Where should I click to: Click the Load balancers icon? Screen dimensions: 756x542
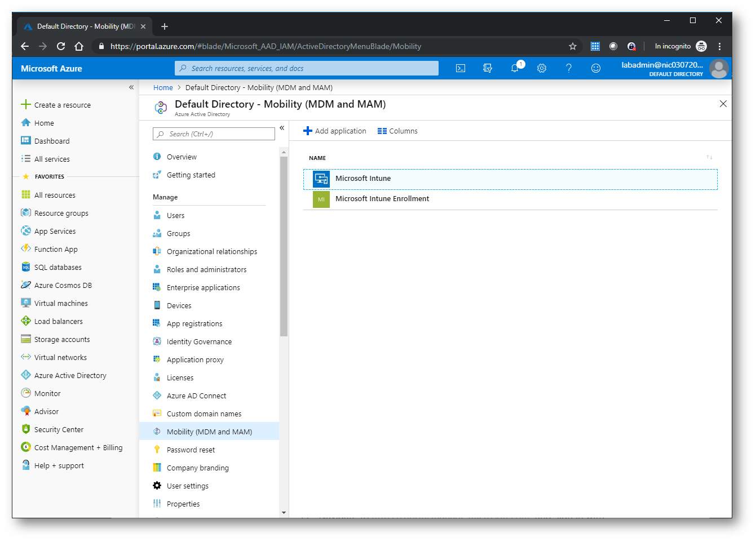[x=26, y=321]
